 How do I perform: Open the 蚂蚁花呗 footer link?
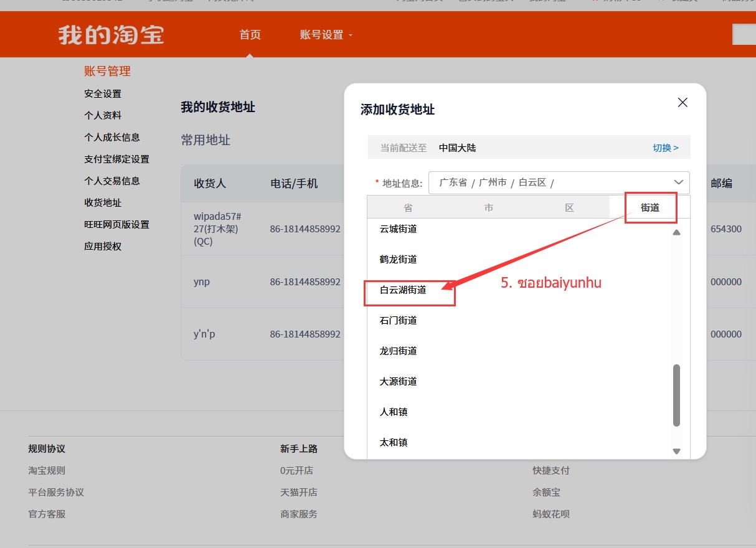[551, 514]
